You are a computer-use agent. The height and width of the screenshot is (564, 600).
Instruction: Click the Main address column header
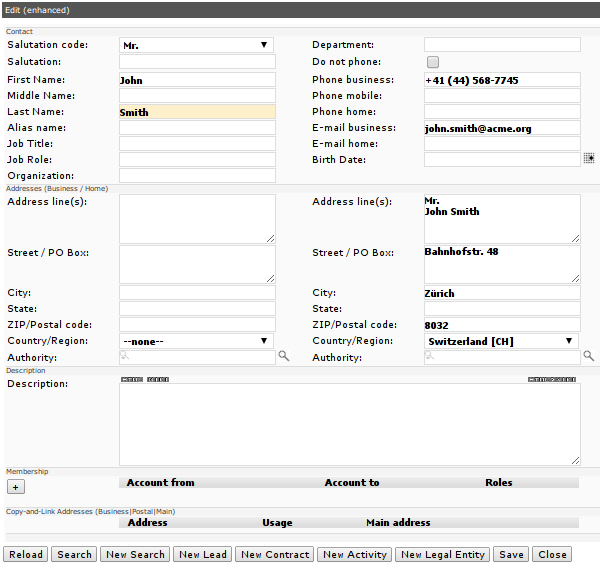coord(398,523)
